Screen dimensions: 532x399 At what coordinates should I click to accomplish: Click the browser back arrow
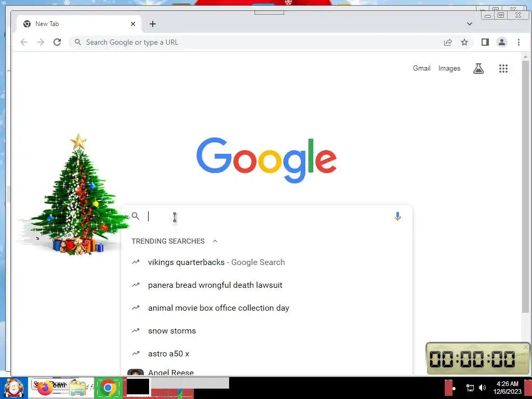tap(24, 42)
